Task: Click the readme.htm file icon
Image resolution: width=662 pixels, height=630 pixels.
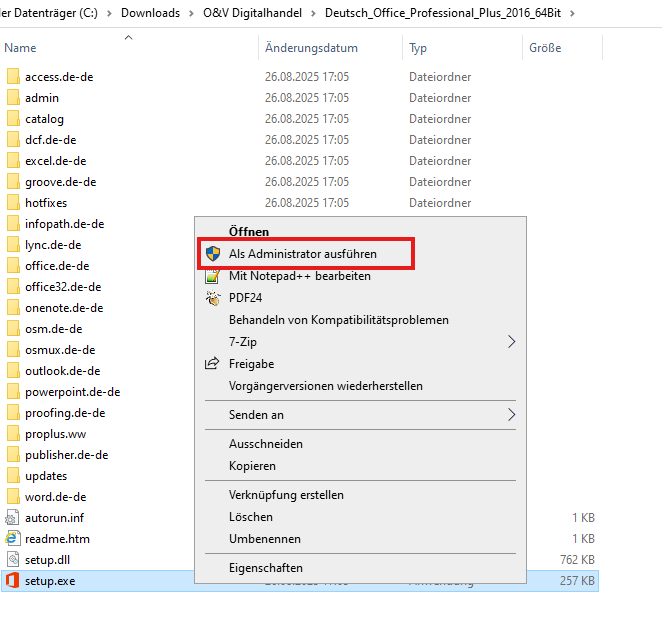Action: (x=13, y=538)
